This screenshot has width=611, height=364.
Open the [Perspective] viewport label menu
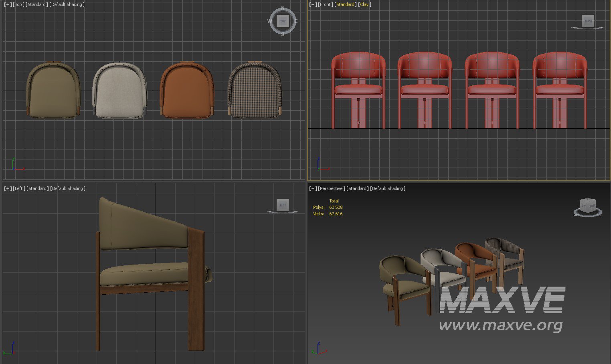pyautogui.click(x=331, y=188)
